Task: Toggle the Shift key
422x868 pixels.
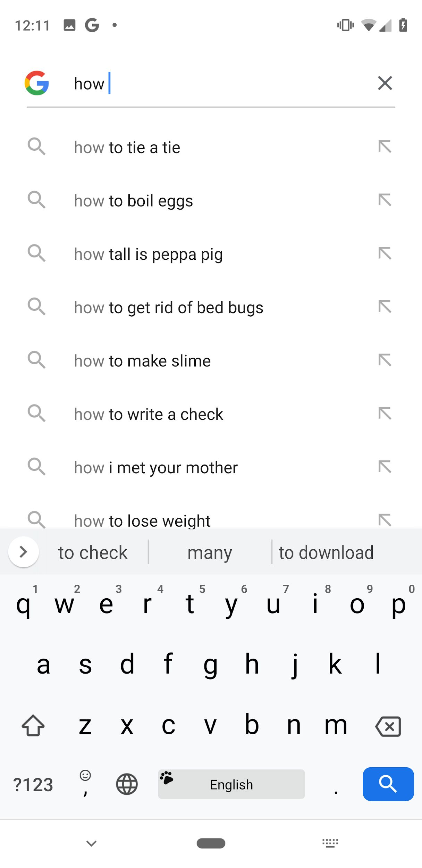Action: tap(33, 726)
